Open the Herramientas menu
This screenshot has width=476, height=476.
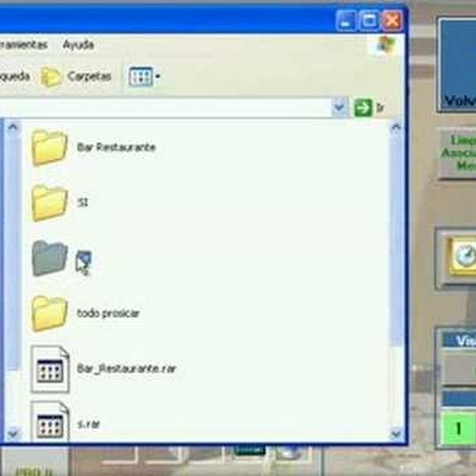23,45
